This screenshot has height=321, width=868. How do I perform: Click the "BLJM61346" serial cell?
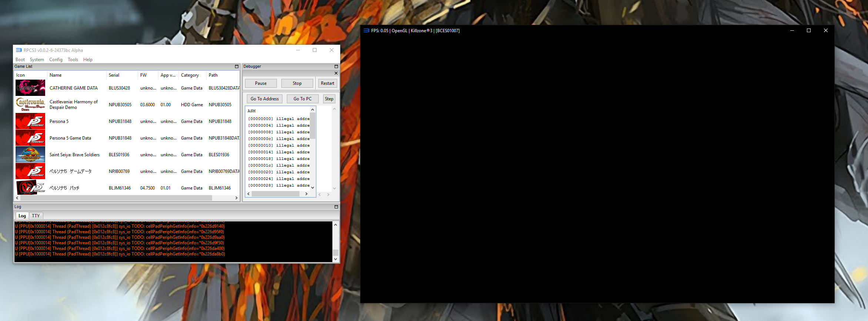pos(120,188)
